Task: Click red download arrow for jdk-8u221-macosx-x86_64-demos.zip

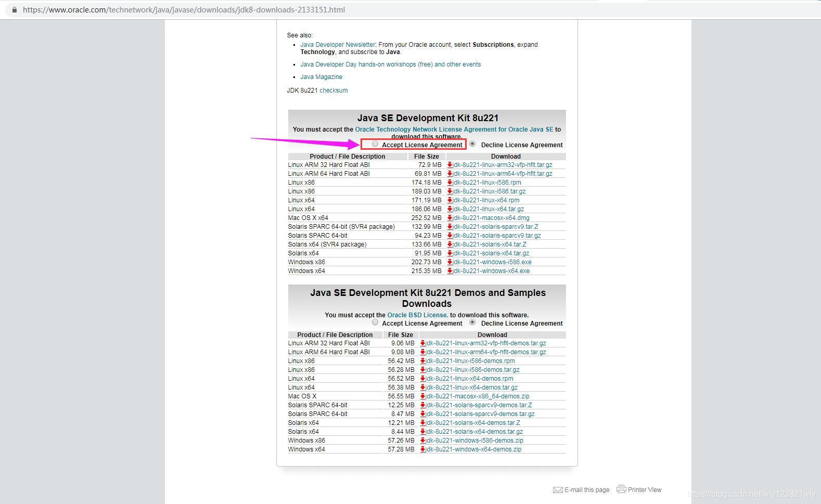Action: pos(423,396)
